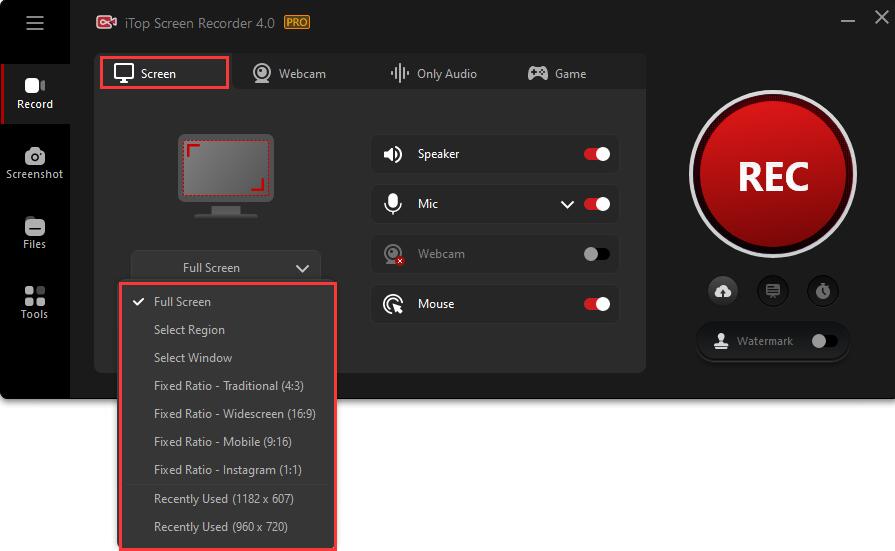This screenshot has height=551, width=895.
Task: Turn off the Speaker toggle
Action: pyautogui.click(x=597, y=154)
